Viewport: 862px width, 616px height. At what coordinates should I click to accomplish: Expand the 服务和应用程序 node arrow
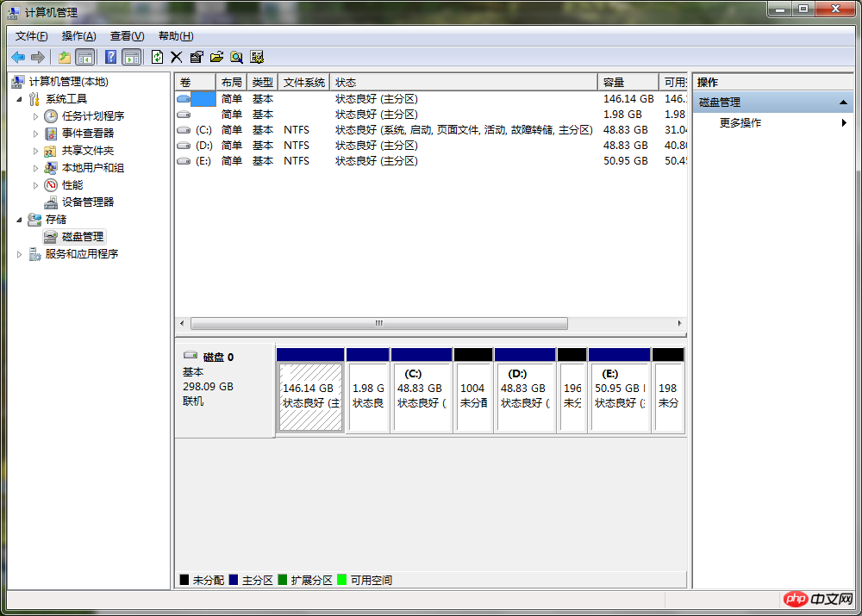click(x=19, y=254)
